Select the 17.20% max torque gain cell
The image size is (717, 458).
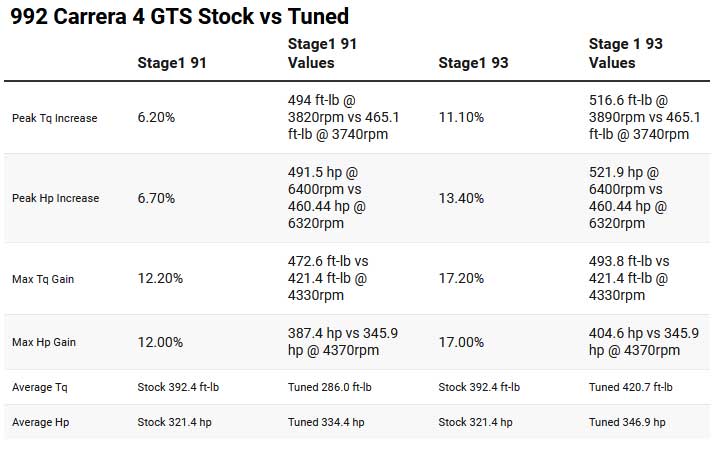coord(461,278)
